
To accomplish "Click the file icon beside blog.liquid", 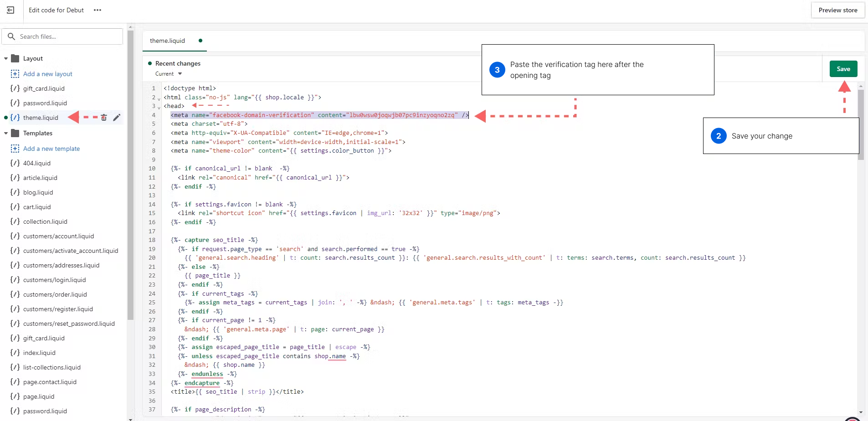I will click(x=15, y=192).
